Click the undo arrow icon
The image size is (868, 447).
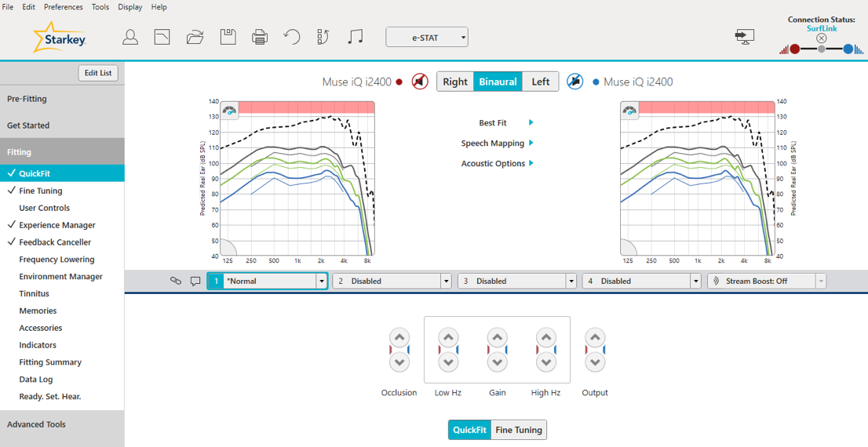[x=292, y=38]
